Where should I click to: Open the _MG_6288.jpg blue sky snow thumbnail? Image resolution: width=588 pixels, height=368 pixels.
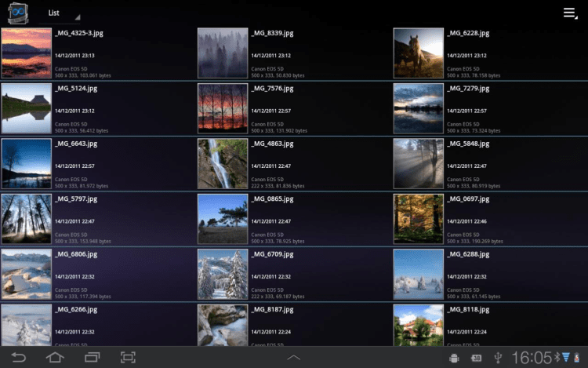click(419, 274)
